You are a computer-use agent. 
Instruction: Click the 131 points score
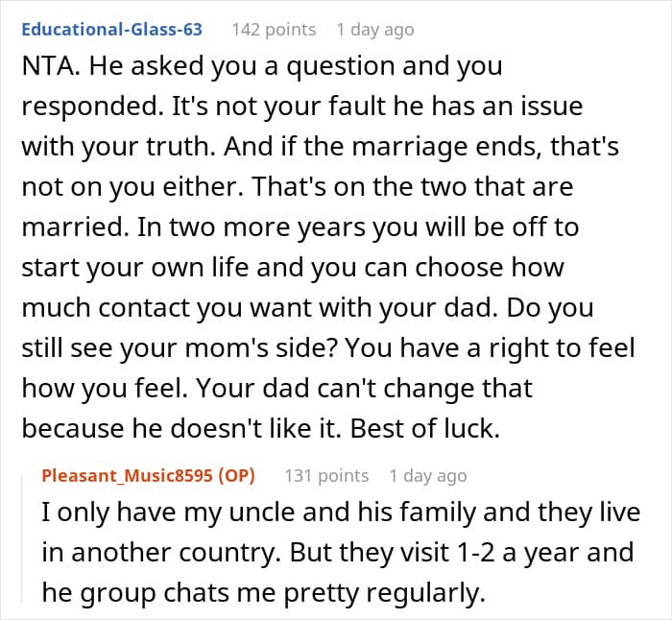coord(327,476)
